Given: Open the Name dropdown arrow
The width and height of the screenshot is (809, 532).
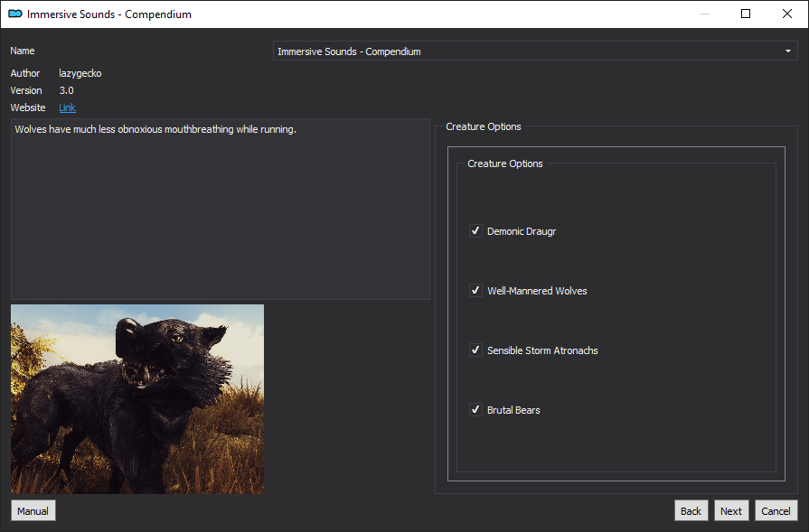Looking at the screenshot, I should click(788, 51).
